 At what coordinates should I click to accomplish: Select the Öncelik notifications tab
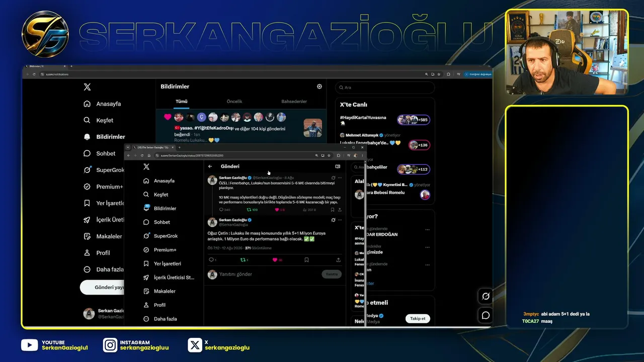[x=234, y=102]
